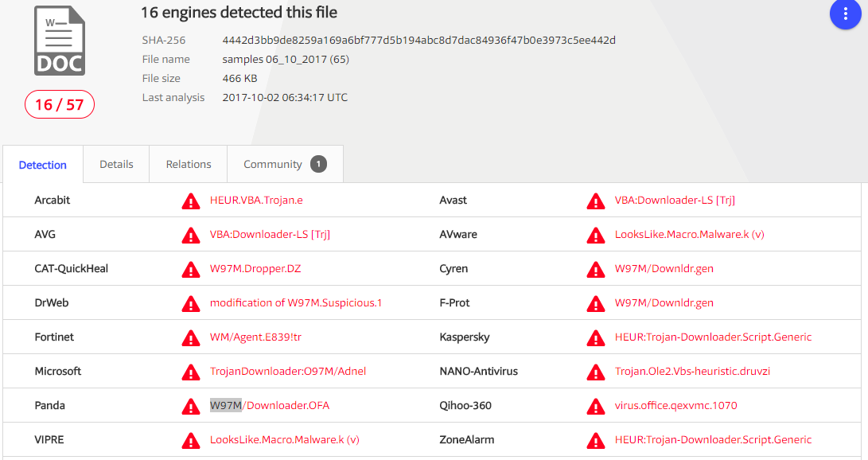Click the Microsoft TrojanDownloader:O97M/Adnel detection name
Image resolution: width=868 pixels, height=460 pixels.
pyautogui.click(x=288, y=372)
